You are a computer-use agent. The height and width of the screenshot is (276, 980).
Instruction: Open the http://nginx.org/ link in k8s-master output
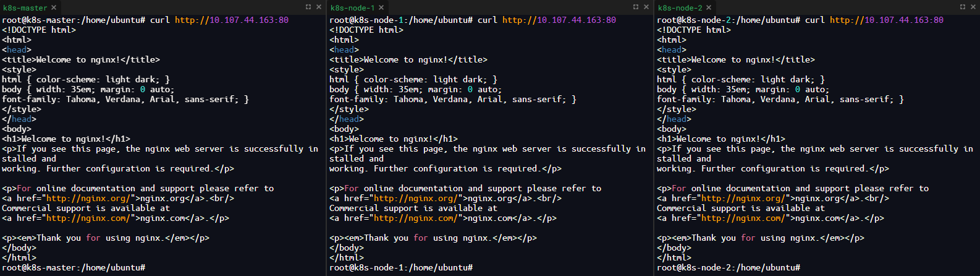tap(88, 199)
